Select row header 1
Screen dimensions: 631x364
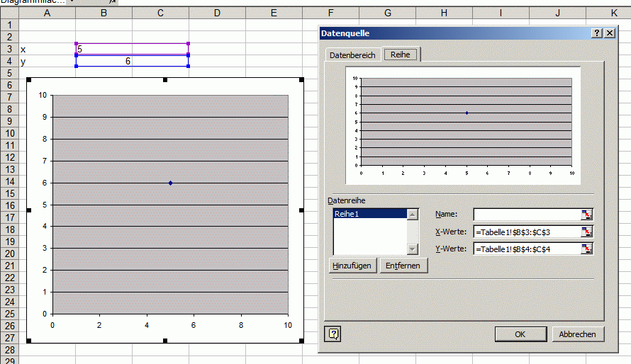coord(10,25)
